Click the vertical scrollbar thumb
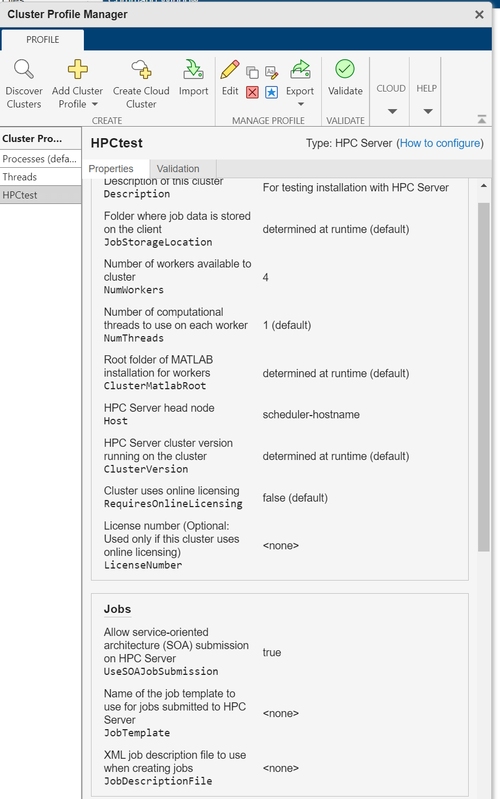The image size is (500, 799). click(484, 377)
